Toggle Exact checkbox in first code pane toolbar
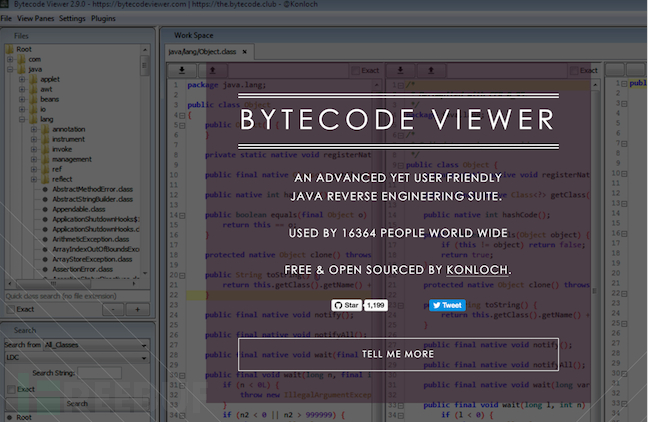The height and width of the screenshot is (422, 648). tap(357, 71)
